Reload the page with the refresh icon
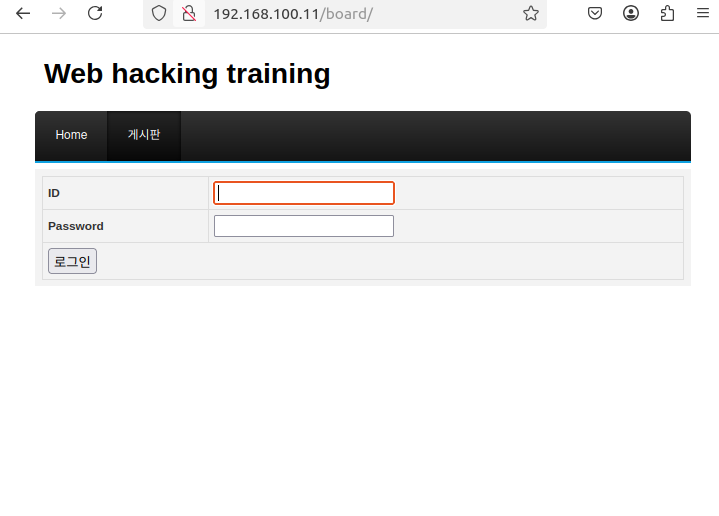The height and width of the screenshot is (516, 719). click(x=95, y=13)
